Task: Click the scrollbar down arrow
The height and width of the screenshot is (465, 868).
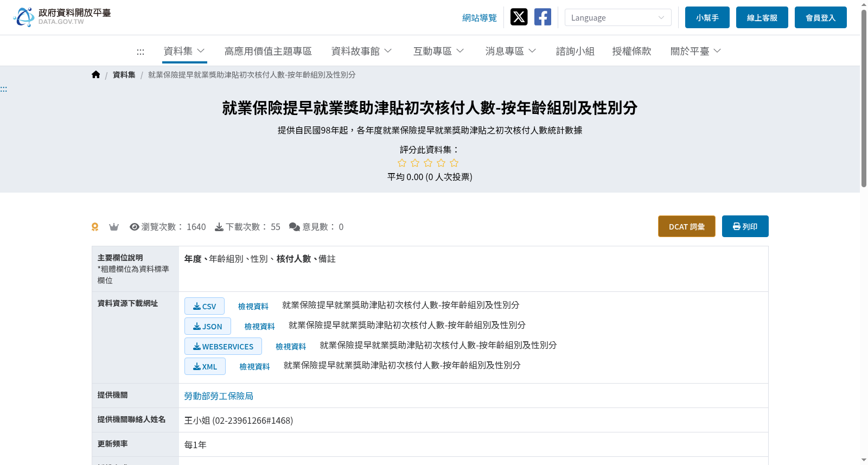Action: 864,460
